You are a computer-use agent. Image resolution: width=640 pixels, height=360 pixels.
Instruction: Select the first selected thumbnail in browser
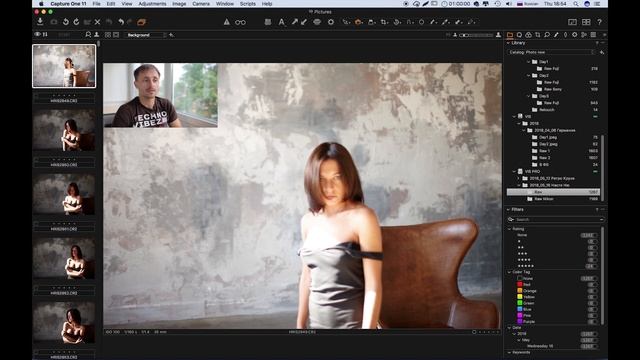point(64,66)
